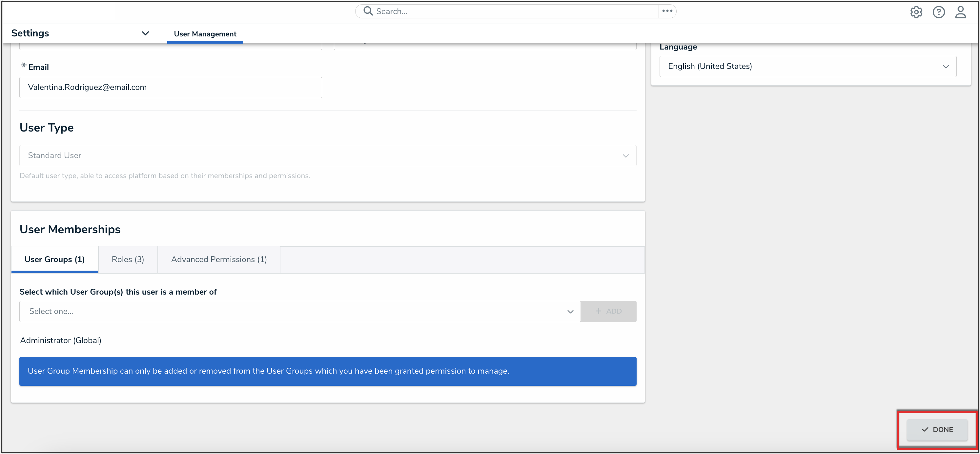Open the Standard User type dropdown
Viewport: 980px width, 454px height.
pos(328,155)
